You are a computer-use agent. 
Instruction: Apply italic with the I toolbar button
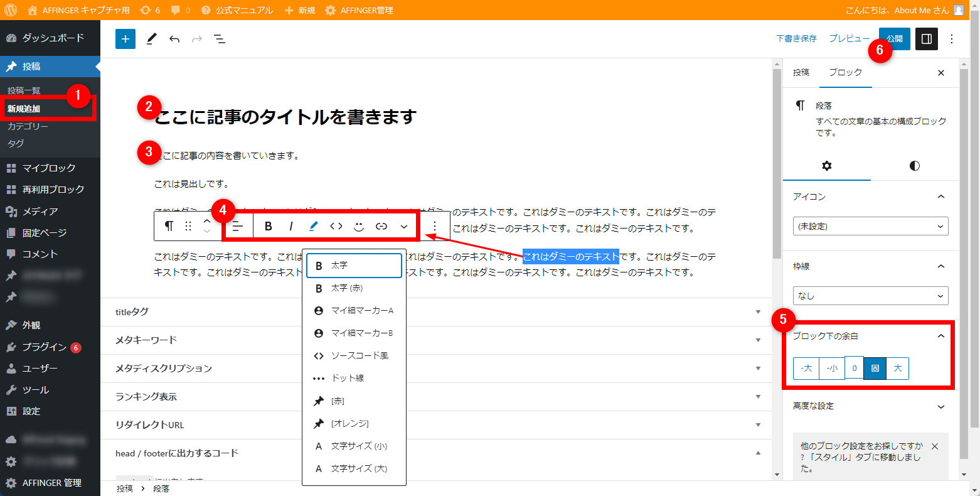coord(291,226)
